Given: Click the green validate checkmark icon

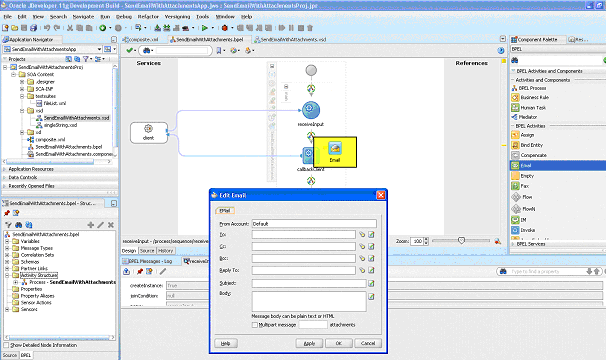Looking at the screenshot, I should (129, 50).
